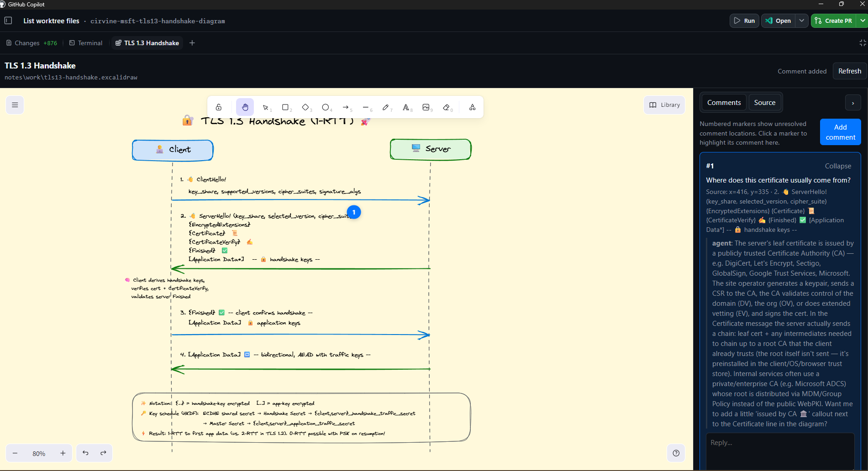
Task: Undo the last canvas action
Action: [85, 453]
